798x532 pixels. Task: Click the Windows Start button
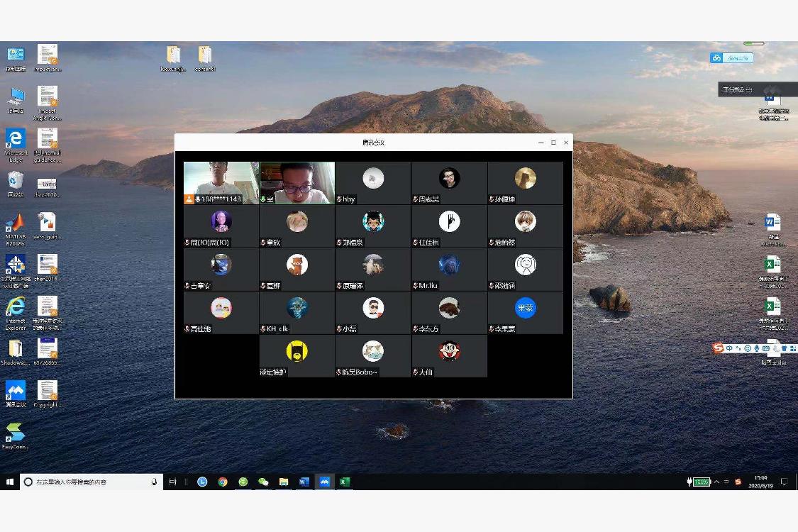pyautogui.click(x=10, y=482)
